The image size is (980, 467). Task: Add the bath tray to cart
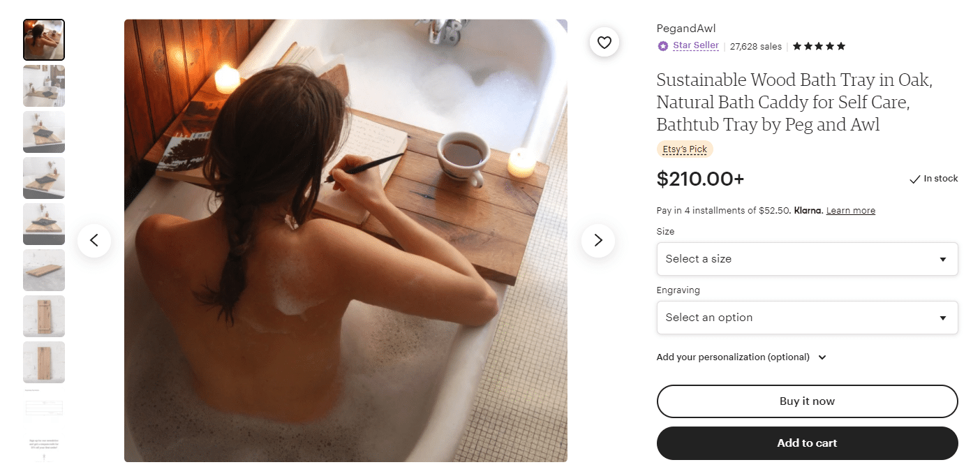pyautogui.click(x=807, y=443)
